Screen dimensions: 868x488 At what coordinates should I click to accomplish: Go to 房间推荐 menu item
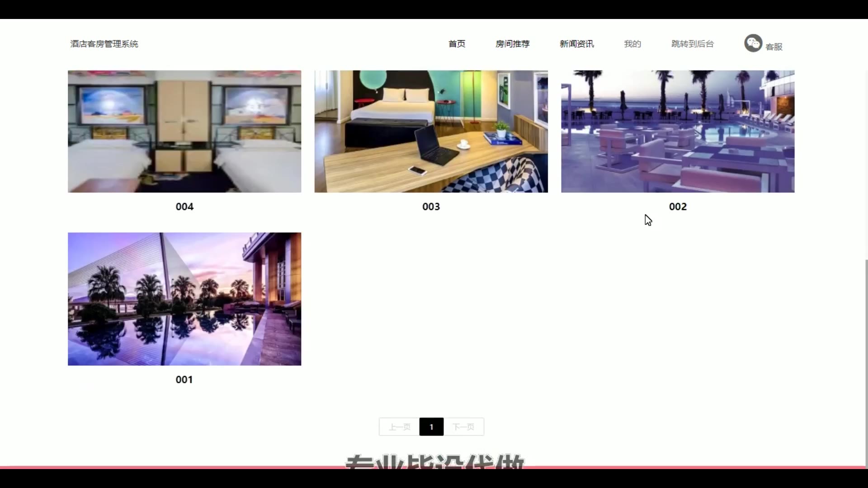(512, 44)
